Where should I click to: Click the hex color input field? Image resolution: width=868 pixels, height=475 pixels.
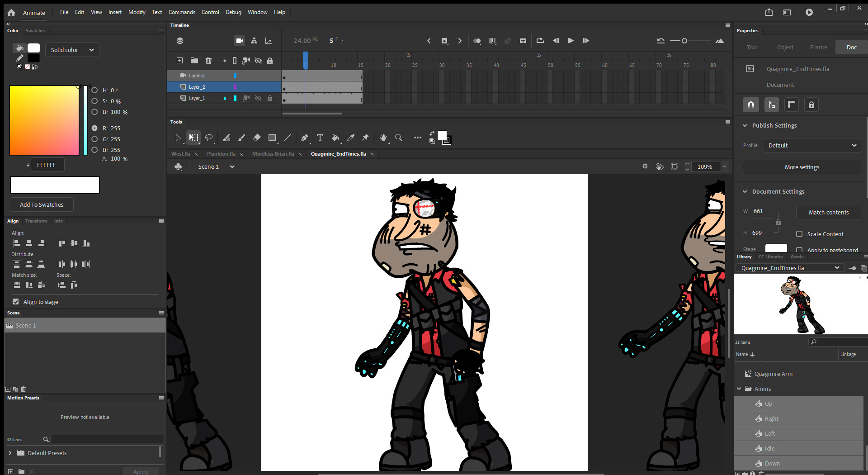tap(48, 165)
